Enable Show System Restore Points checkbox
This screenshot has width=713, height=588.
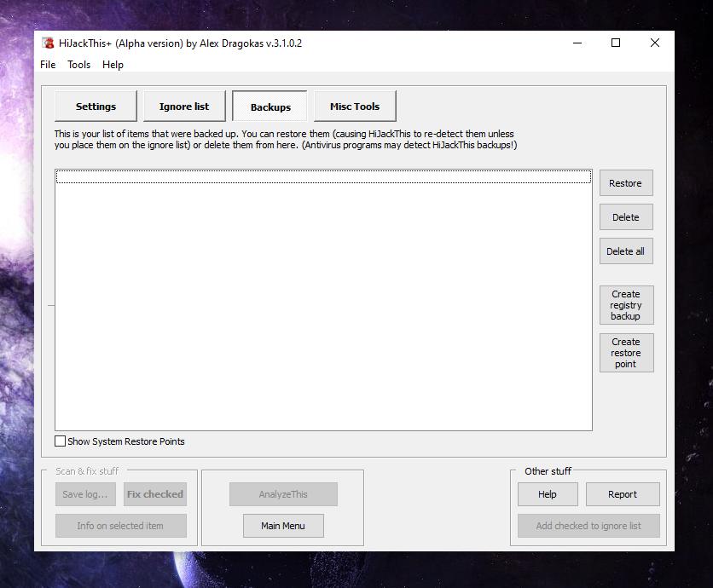point(60,441)
